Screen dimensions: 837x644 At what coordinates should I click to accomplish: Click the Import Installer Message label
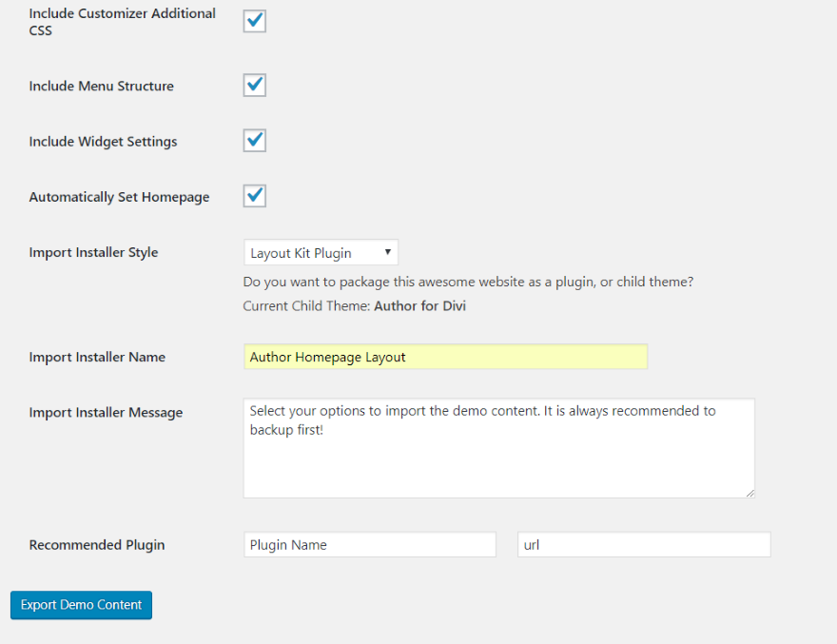click(106, 413)
